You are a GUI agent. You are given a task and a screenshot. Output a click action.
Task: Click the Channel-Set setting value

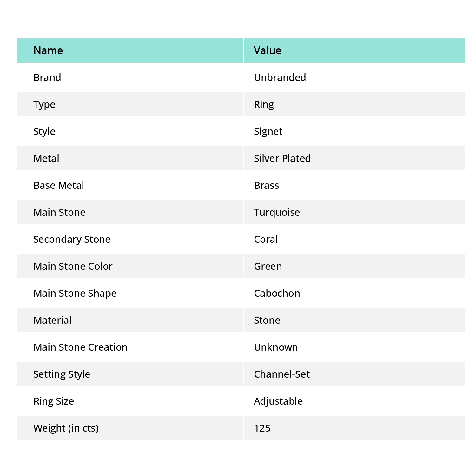(x=281, y=374)
